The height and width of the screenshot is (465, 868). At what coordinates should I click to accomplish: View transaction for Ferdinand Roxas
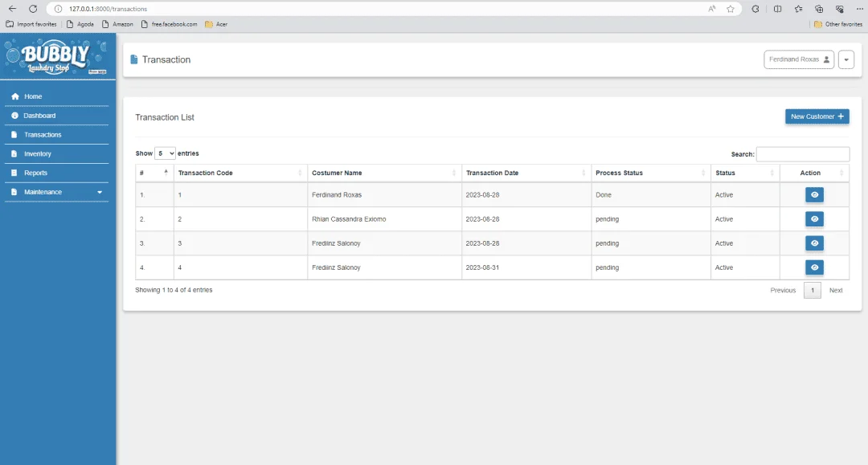[814, 194]
